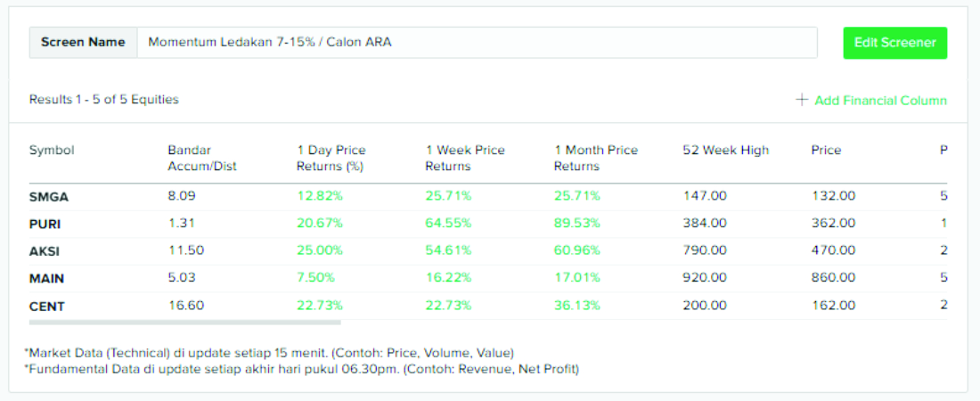Sort by 1 Month Price Returns header

596,158
